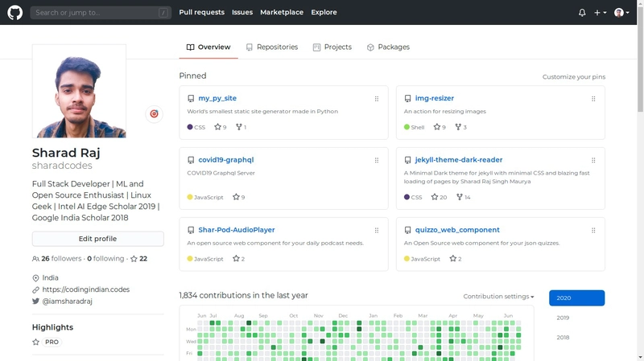Click the forks icon on img-resizer
The height and width of the screenshot is (361, 644).
(458, 127)
